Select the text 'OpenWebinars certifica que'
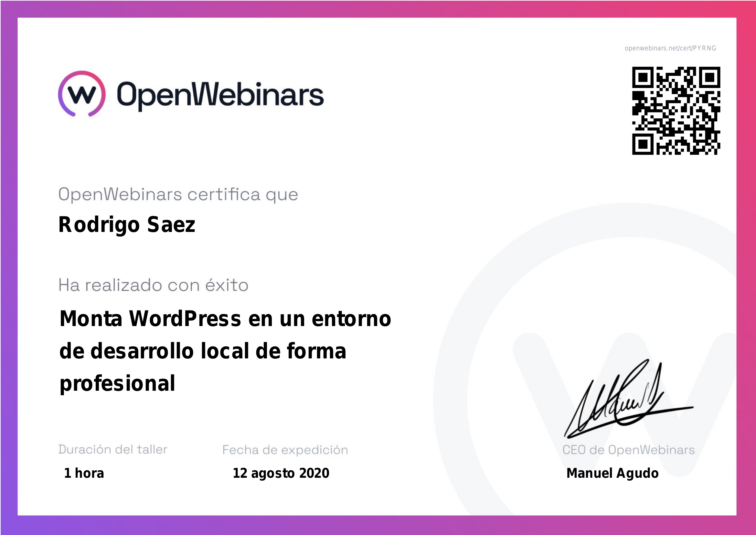This screenshot has width=756, height=535. (x=178, y=195)
